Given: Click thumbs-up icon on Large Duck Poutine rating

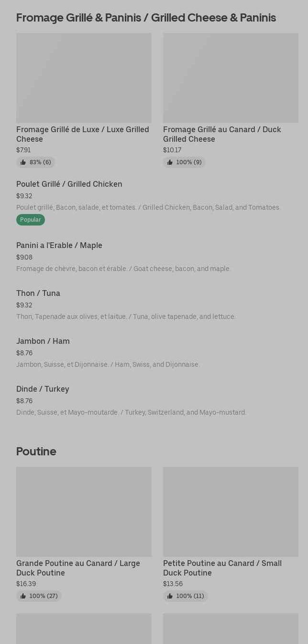Looking at the screenshot, I should [x=23, y=596].
